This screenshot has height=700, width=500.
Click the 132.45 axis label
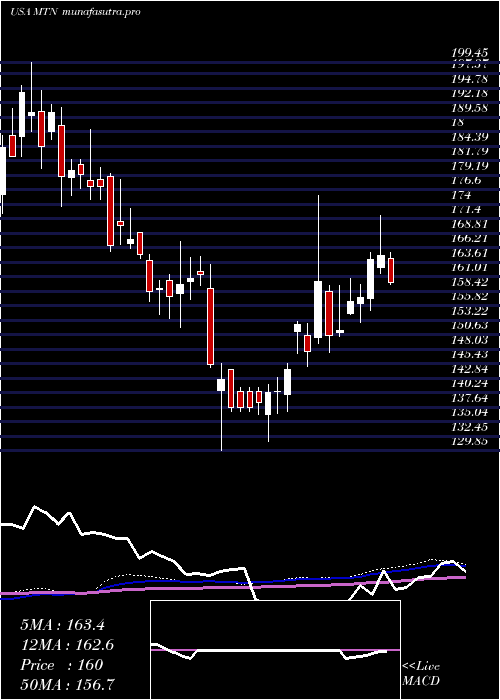click(x=470, y=427)
